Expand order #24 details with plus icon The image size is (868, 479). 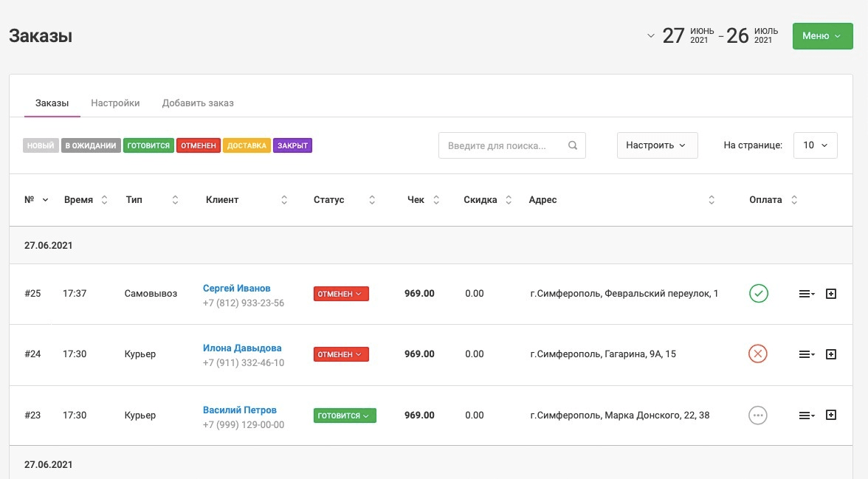coord(830,354)
